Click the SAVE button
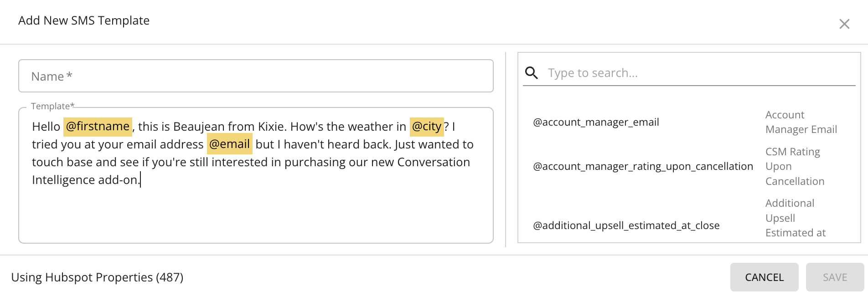868x296 pixels. (835, 277)
